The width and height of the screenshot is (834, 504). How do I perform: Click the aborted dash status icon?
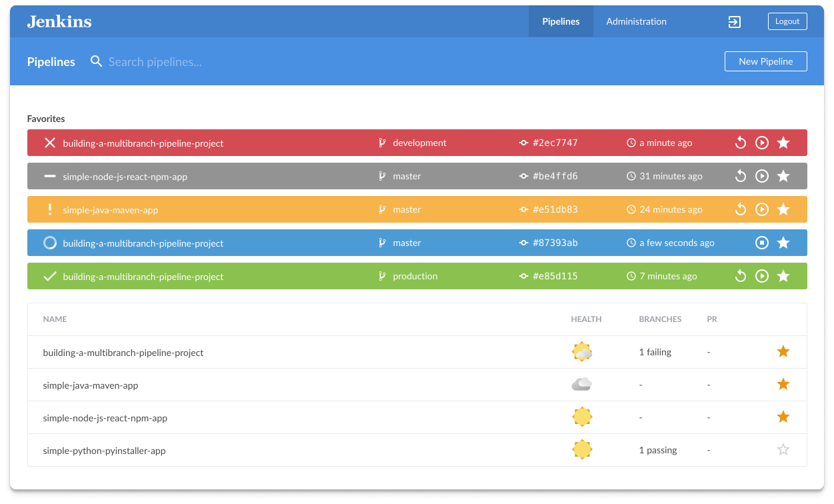[x=49, y=176]
